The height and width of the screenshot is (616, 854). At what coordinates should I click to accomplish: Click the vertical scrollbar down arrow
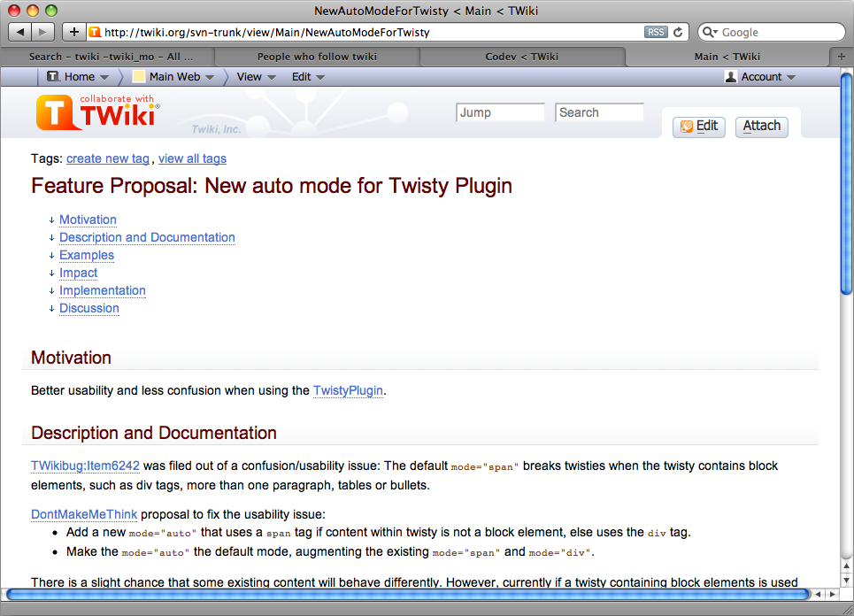pos(846,581)
